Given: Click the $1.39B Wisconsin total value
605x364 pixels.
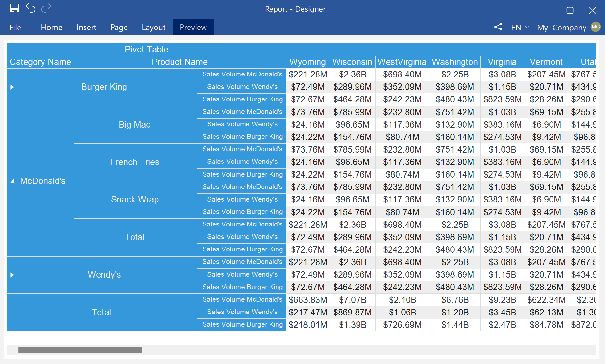Looking at the screenshot, I should point(352,325).
